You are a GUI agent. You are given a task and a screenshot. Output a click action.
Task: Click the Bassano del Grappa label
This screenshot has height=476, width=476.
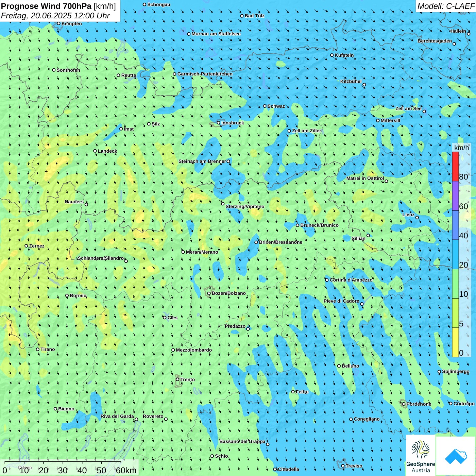tap(242, 441)
